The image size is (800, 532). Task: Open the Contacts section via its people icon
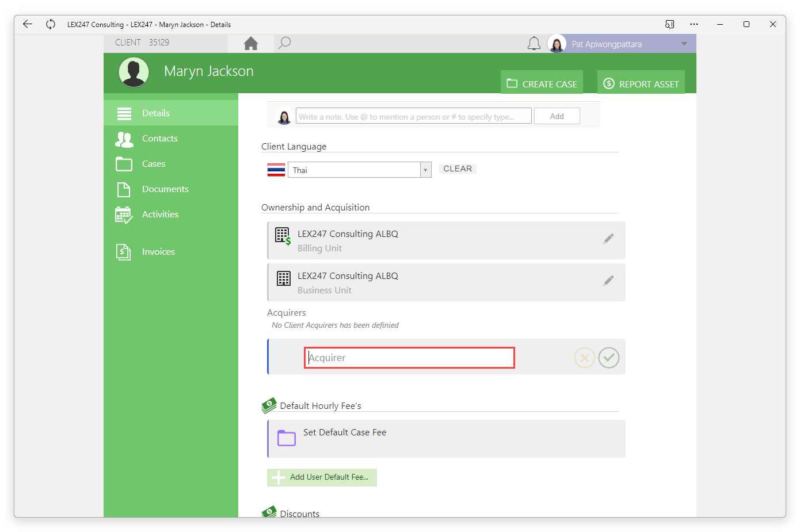point(124,139)
